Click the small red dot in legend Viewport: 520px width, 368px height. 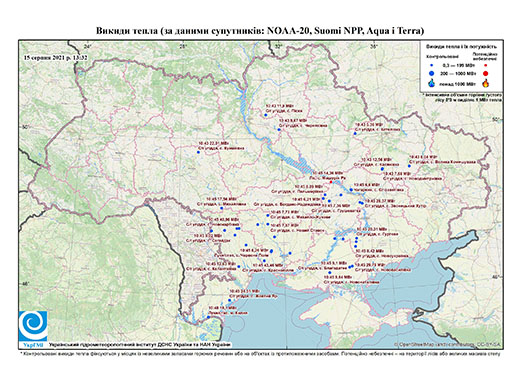point(485,65)
